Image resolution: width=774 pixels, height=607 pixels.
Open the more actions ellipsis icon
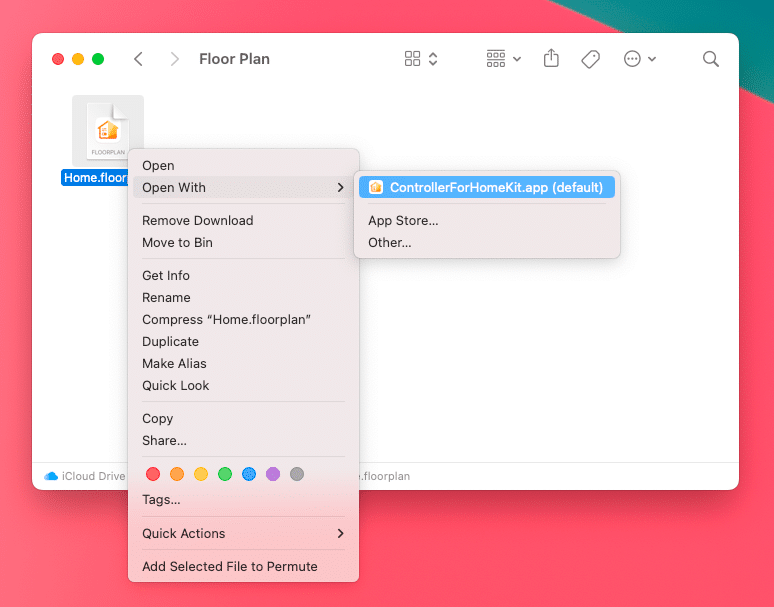(632, 59)
